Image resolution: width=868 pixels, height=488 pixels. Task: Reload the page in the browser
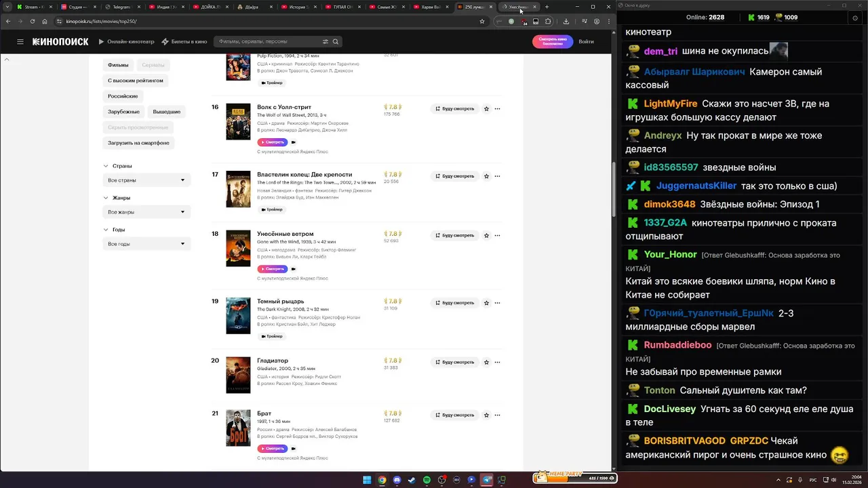pos(32,21)
